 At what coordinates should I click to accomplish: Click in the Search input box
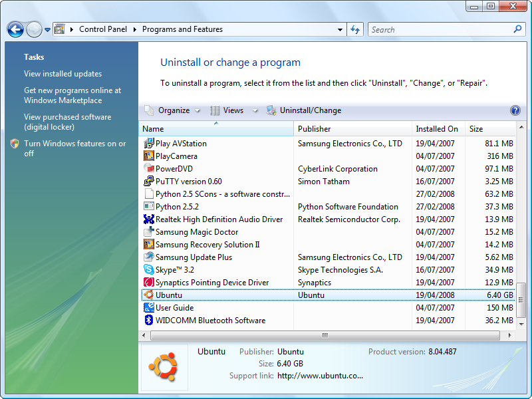(x=439, y=29)
